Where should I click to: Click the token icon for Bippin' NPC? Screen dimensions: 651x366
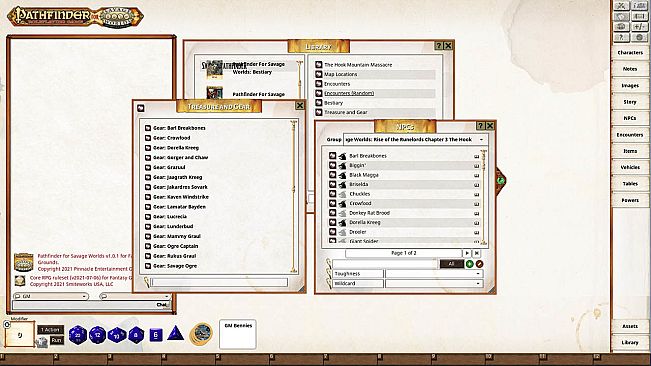coord(342,165)
